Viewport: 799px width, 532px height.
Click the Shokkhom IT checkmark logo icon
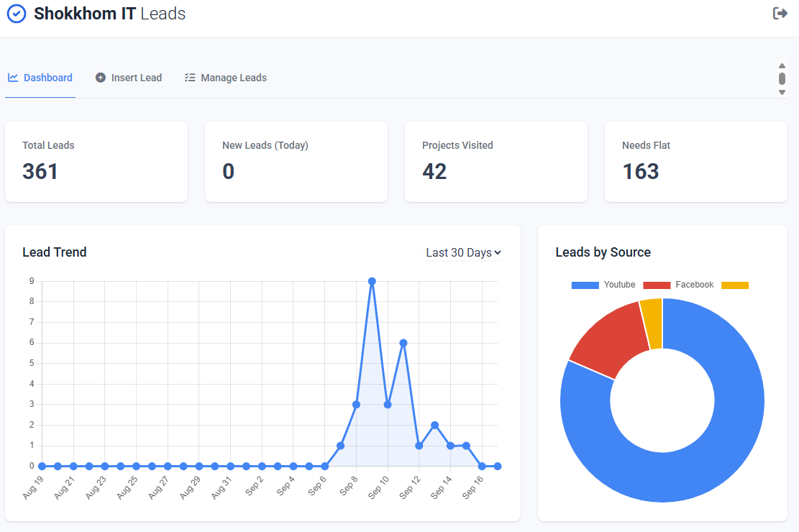[x=16, y=13]
